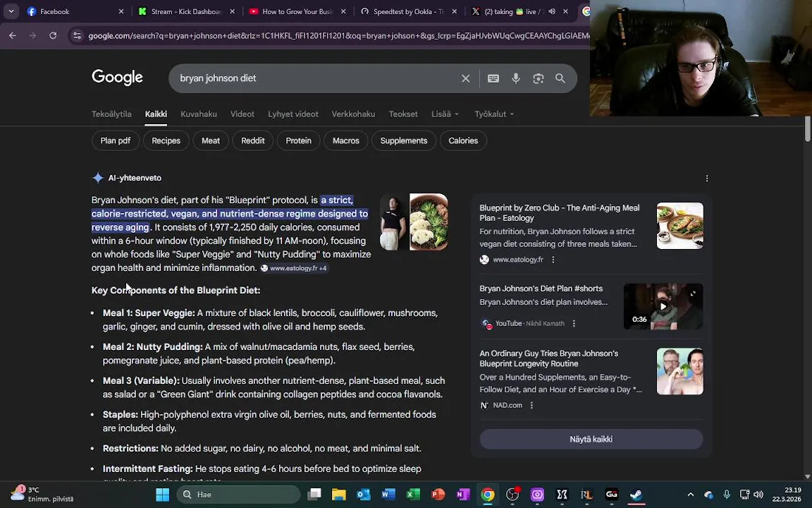Open the Videot search tab
The image size is (812, 508).
[x=242, y=114]
